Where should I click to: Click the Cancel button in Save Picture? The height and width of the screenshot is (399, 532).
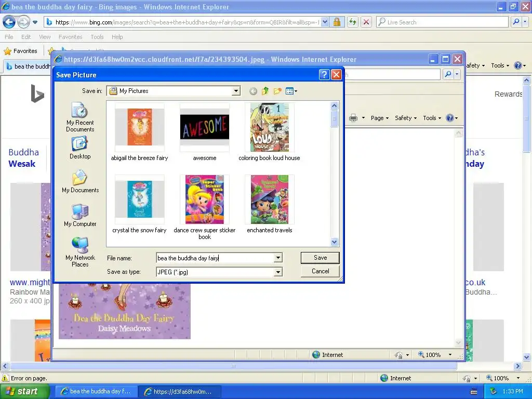click(x=320, y=271)
